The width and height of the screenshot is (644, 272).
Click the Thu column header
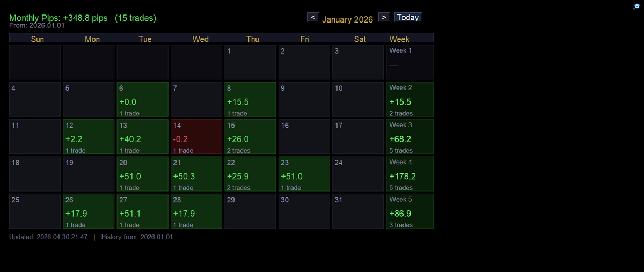[x=253, y=39]
